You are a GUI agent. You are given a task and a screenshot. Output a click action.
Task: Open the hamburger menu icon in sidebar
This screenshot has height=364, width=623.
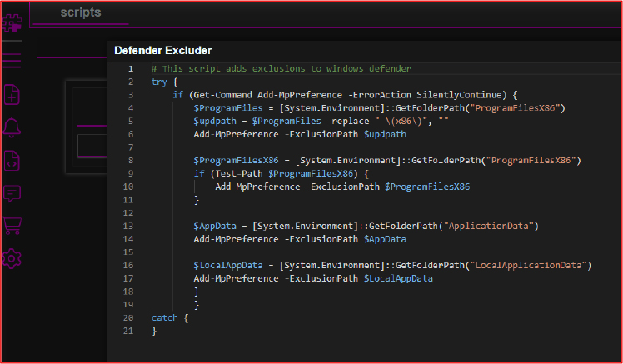[12, 61]
